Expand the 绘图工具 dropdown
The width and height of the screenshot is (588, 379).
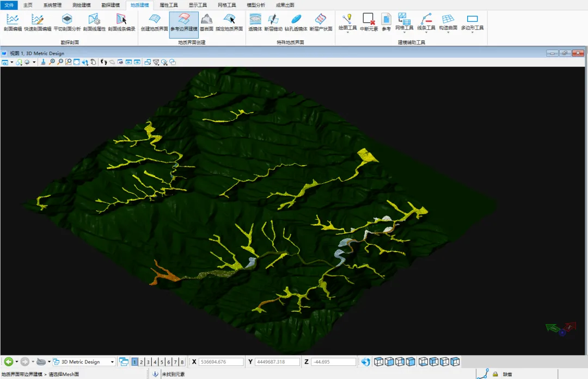347,32
